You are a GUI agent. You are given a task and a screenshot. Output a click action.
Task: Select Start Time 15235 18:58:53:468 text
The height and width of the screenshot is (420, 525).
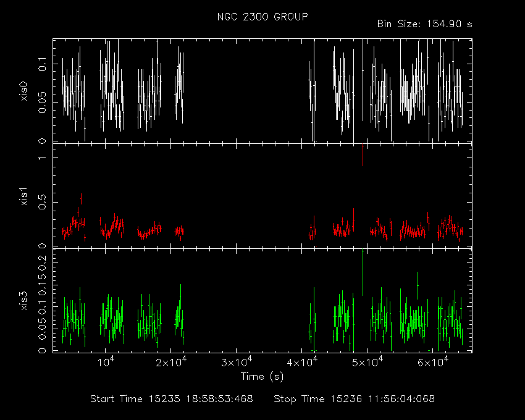(172, 399)
